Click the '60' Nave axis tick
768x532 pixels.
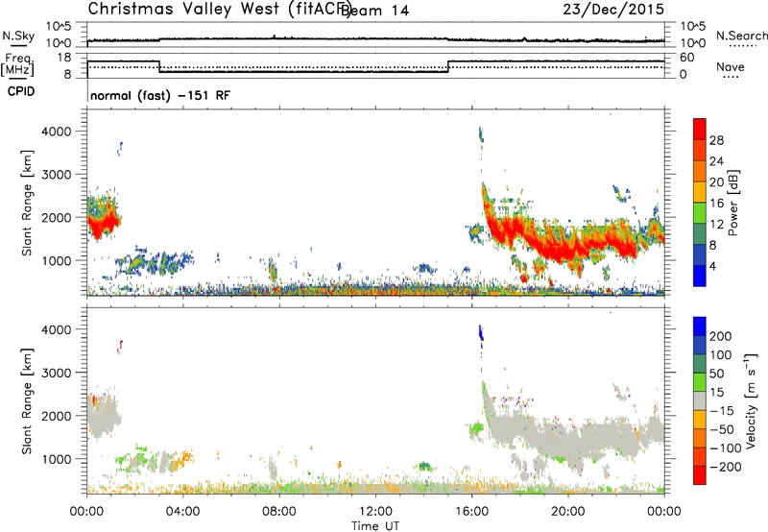(687, 58)
